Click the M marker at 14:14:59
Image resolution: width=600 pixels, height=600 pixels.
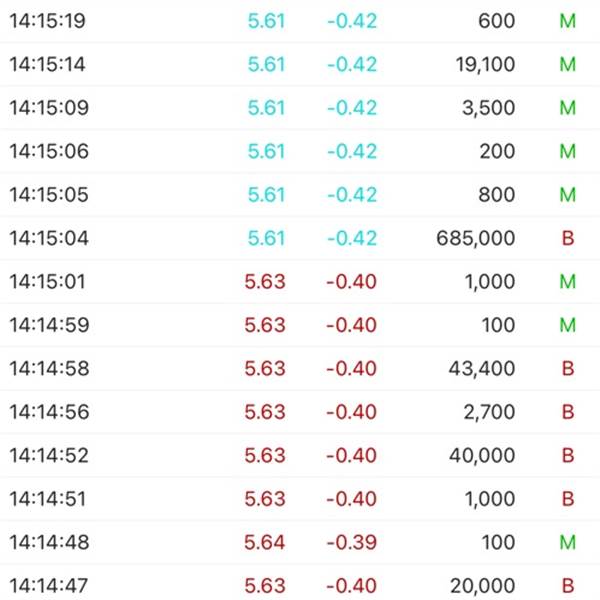pyautogui.click(x=567, y=325)
